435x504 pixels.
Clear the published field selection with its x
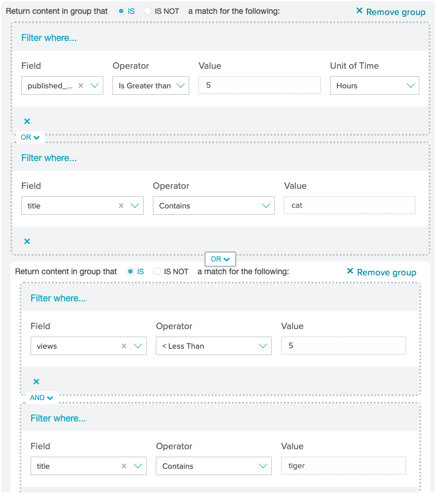click(81, 85)
